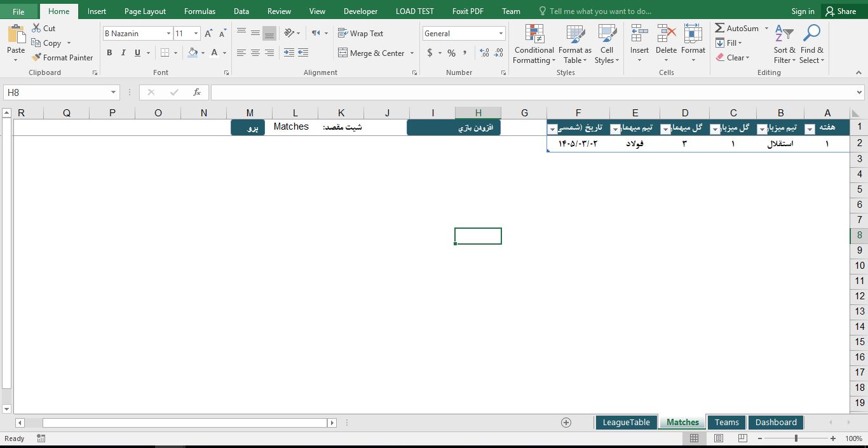The height and width of the screenshot is (448, 868).
Task: Increase font size with the larger A icon
Action: tap(208, 33)
